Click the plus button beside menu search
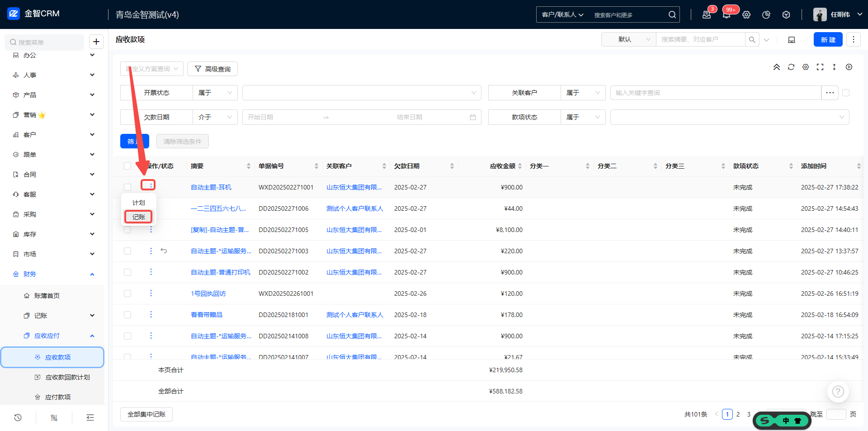The height and width of the screenshot is (431, 868). pos(96,42)
